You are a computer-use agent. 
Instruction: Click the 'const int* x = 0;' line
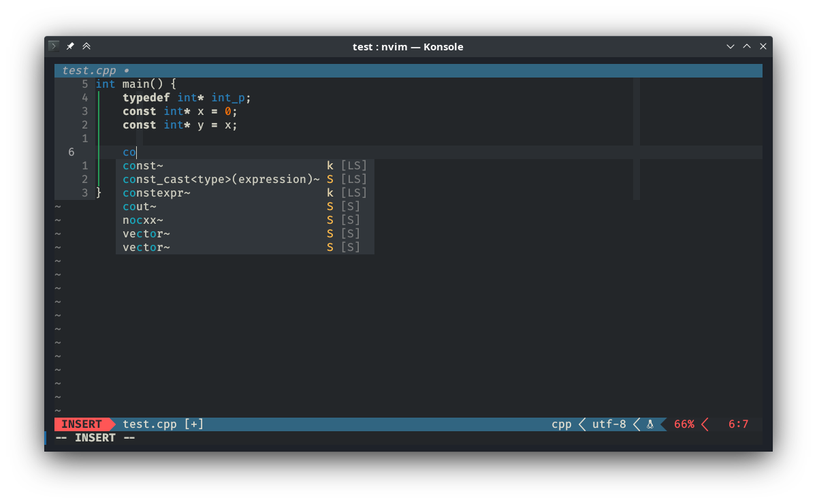pyautogui.click(x=180, y=112)
